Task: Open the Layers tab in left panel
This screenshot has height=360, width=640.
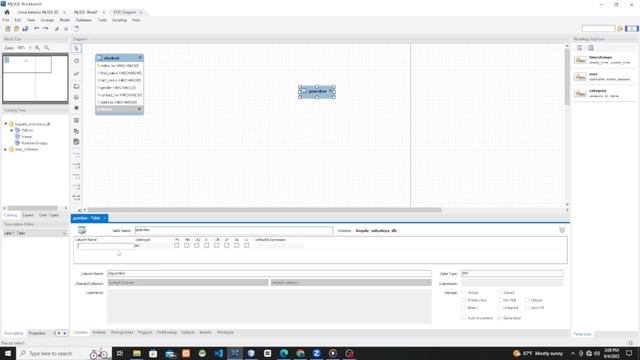Action: tap(28, 215)
